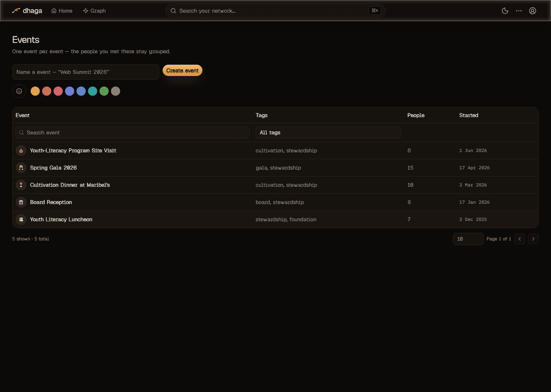Viewport: 551px width, 392px height.
Task: Click the event name input field
Action: coord(86,72)
